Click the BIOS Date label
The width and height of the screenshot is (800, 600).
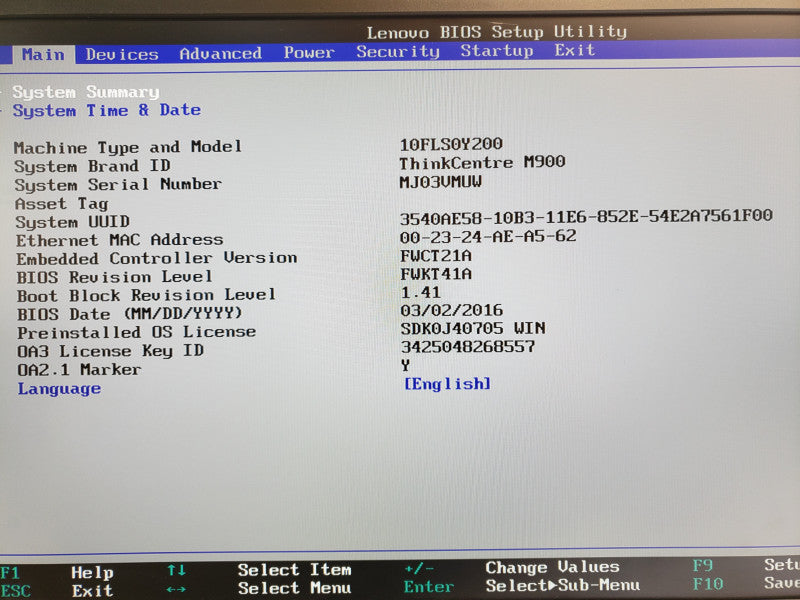(x=130, y=314)
